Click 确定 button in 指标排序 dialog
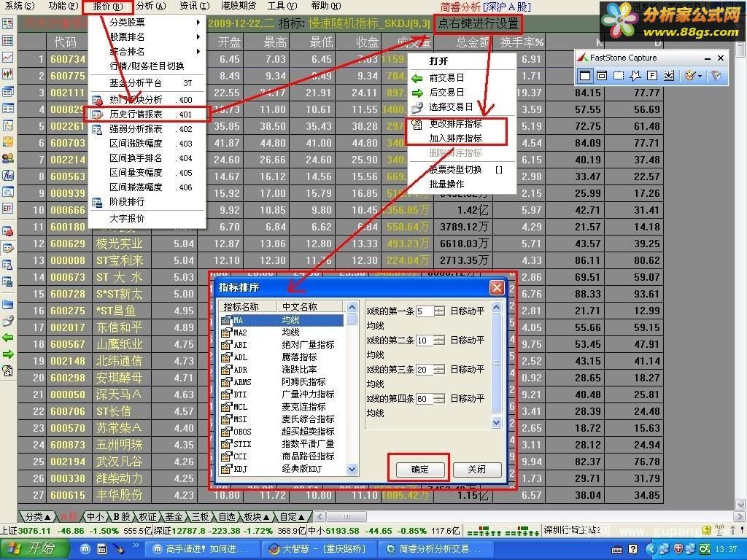Image resolution: width=747 pixels, height=560 pixels. click(419, 470)
